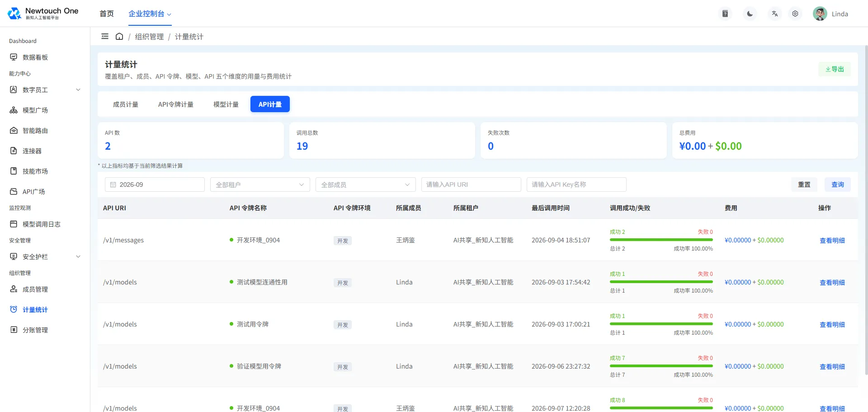Expand 安全护栏 sidebar submenu
The image size is (868, 412).
[x=45, y=256]
